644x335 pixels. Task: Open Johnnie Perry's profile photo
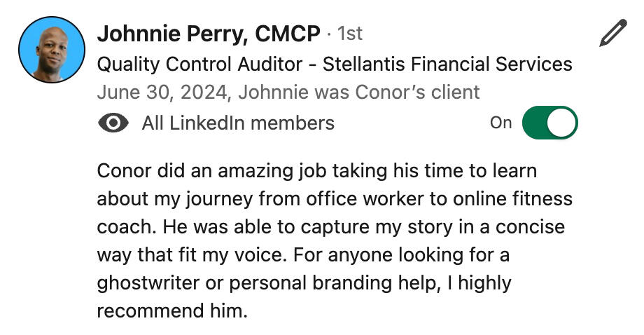pyautogui.click(x=49, y=50)
